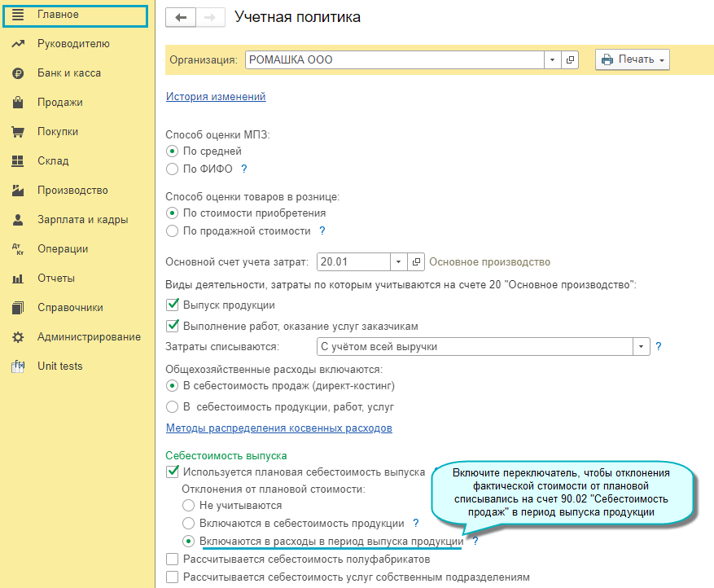Click the warehouse grid icon for Склад
The height and width of the screenshot is (588, 714).
point(18,161)
